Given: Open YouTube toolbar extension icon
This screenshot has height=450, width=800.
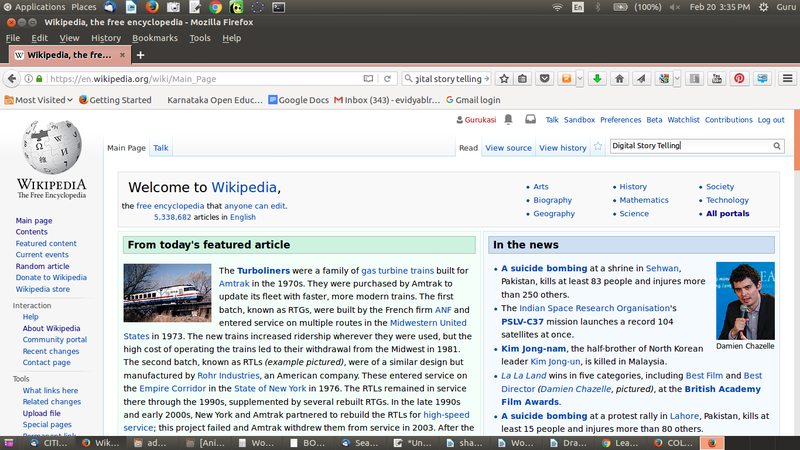Looking at the screenshot, I should (717, 79).
